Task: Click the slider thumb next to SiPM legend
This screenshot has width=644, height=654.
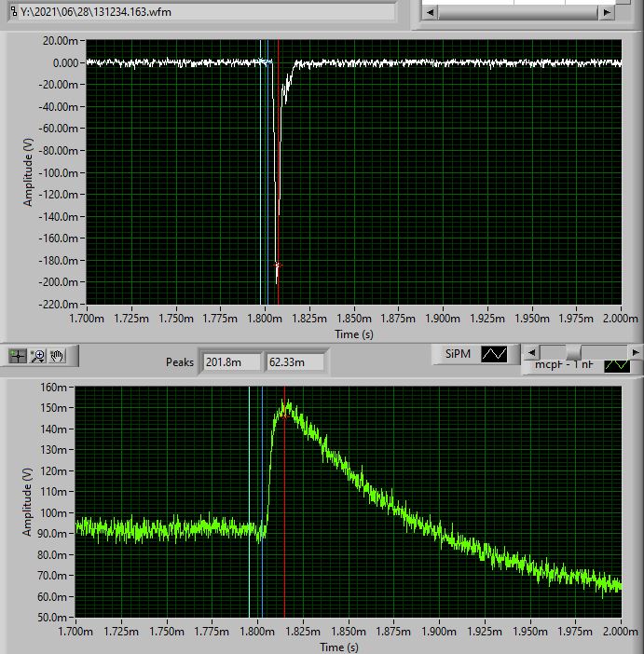Action: pyautogui.click(x=573, y=352)
